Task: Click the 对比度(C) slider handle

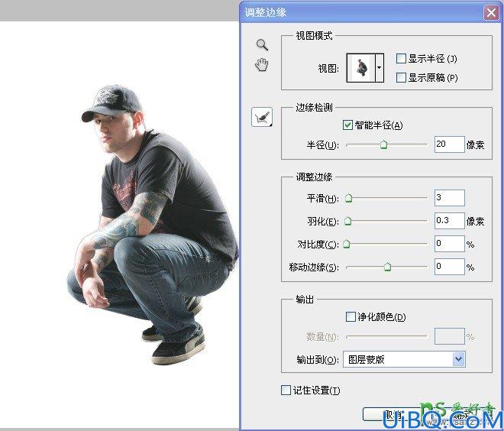Action: 346,244
